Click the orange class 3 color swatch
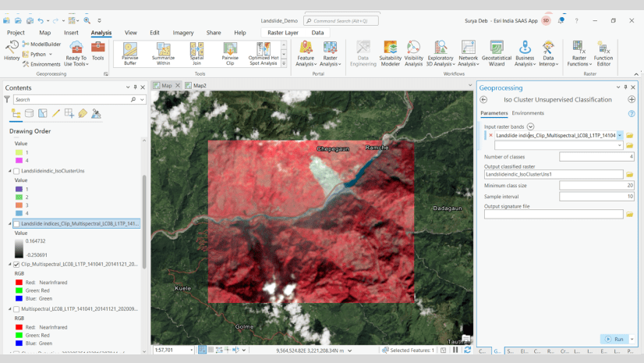The image size is (644, 363). [19, 205]
